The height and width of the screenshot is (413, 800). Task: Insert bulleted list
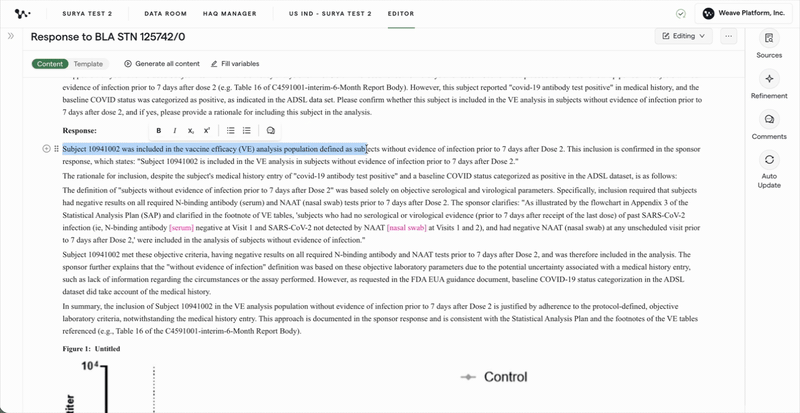pos(231,131)
